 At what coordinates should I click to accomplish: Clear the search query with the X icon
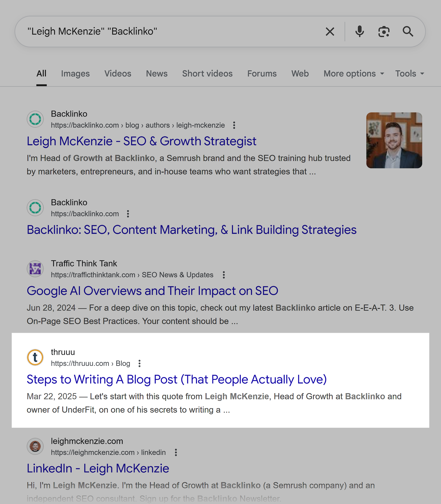(x=330, y=31)
